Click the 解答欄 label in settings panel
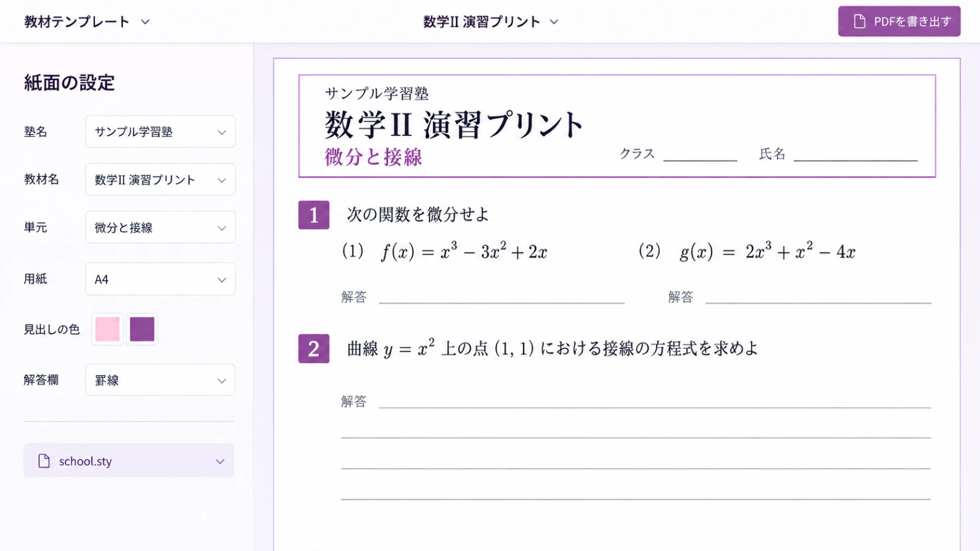 [x=41, y=380]
